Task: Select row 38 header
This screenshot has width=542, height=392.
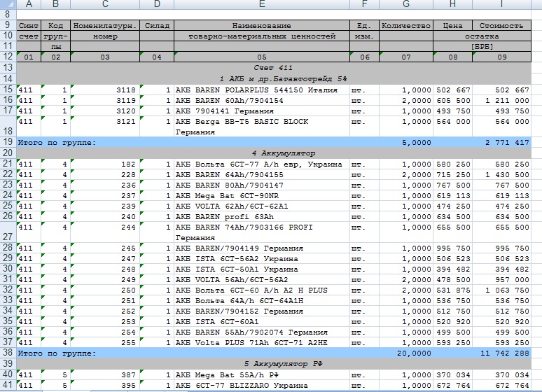Action: pyautogui.click(x=8, y=354)
